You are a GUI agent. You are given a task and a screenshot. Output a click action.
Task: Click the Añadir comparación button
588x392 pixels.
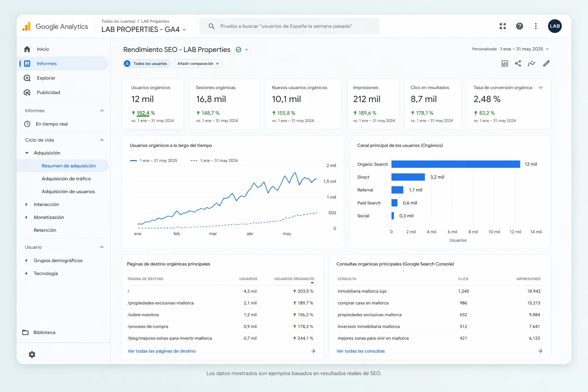pyautogui.click(x=198, y=64)
